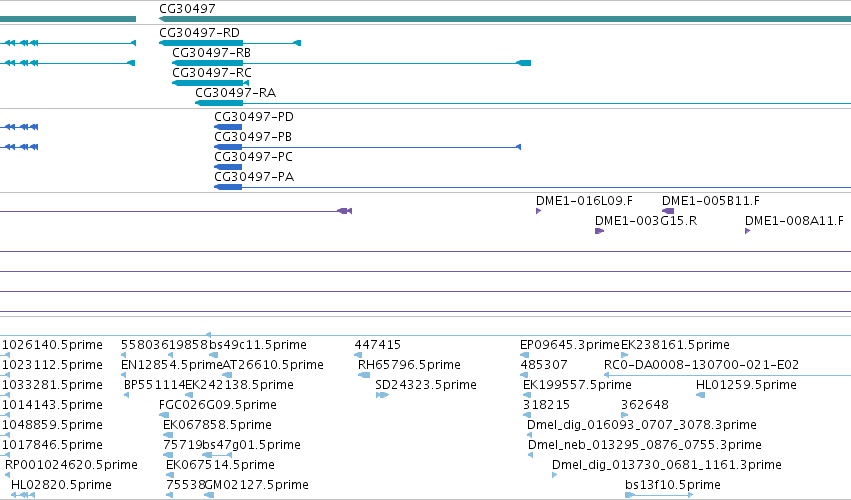Image resolution: width=851 pixels, height=500 pixels.
Task: Click the light-blue glyph under RH65796.5prime
Action: coord(364,375)
